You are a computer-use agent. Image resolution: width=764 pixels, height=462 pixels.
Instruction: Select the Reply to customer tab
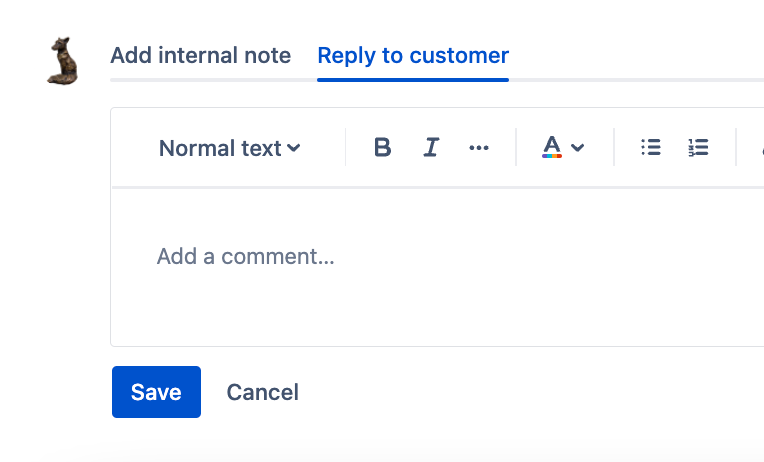click(413, 56)
